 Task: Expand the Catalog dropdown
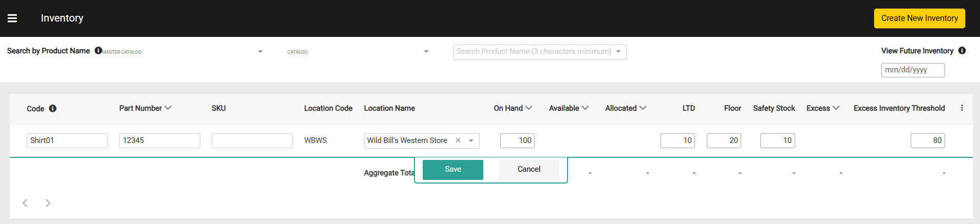426,52
